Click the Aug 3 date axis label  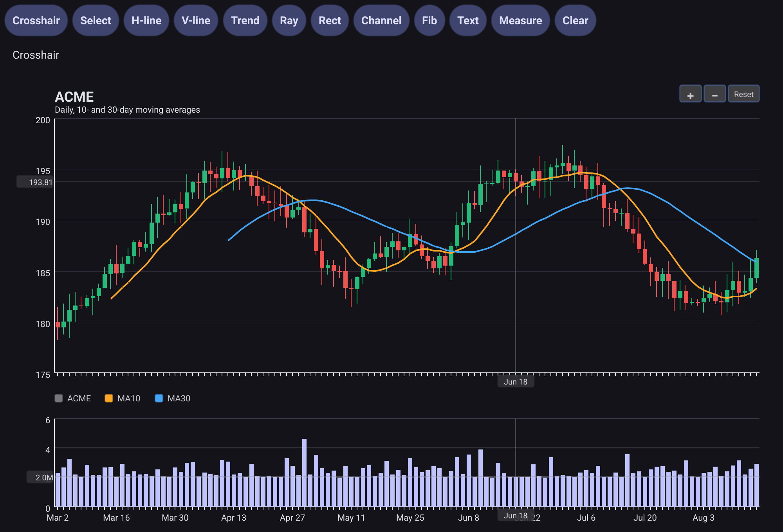(x=704, y=518)
